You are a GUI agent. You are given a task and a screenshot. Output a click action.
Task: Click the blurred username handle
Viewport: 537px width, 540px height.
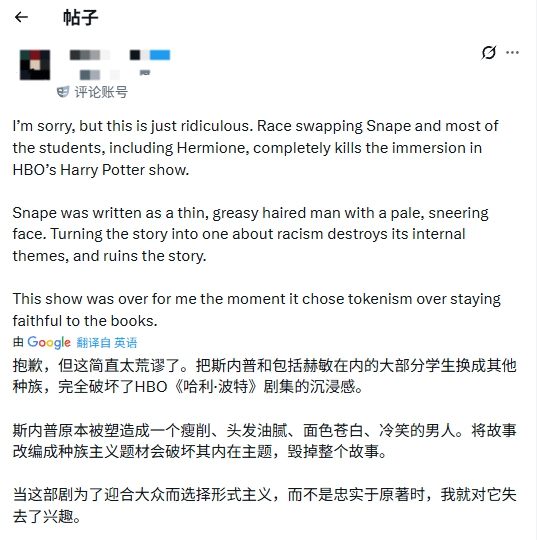click(x=100, y=75)
